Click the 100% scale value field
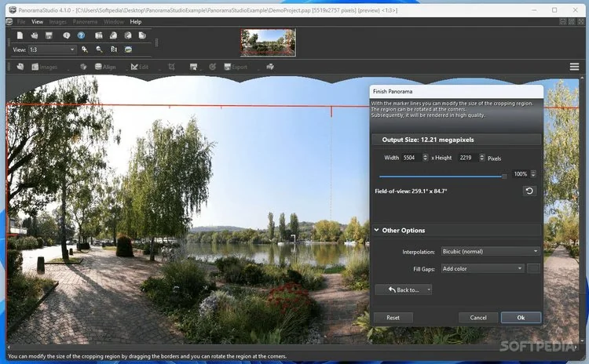Viewport: 589px width, 364px height. [521, 173]
